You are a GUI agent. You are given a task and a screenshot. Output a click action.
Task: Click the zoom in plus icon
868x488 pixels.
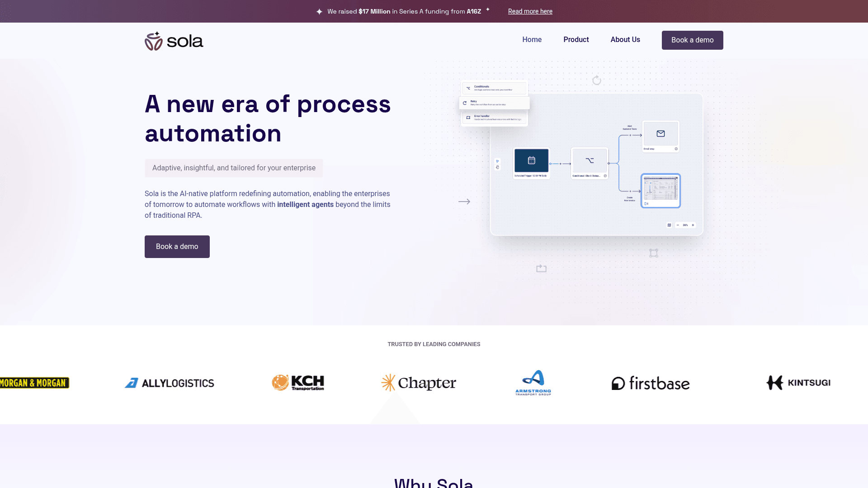coord(693,225)
